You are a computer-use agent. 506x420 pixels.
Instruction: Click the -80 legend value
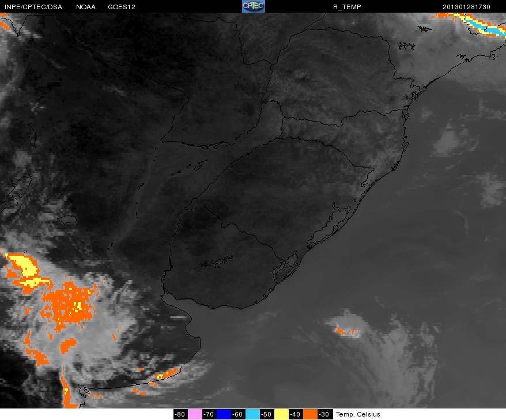tap(180, 414)
